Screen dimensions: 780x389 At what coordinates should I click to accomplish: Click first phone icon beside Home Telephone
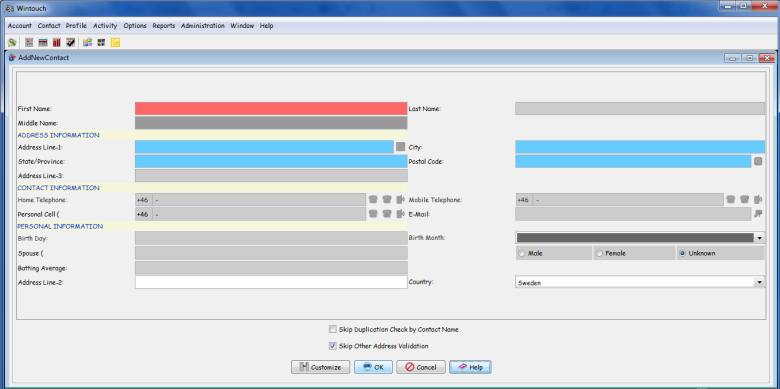click(373, 199)
